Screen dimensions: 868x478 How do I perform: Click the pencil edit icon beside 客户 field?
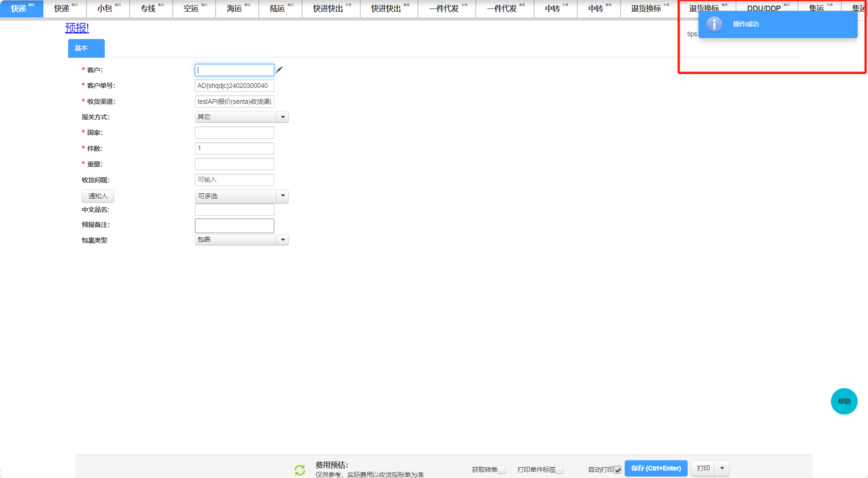tap(279, 70)
